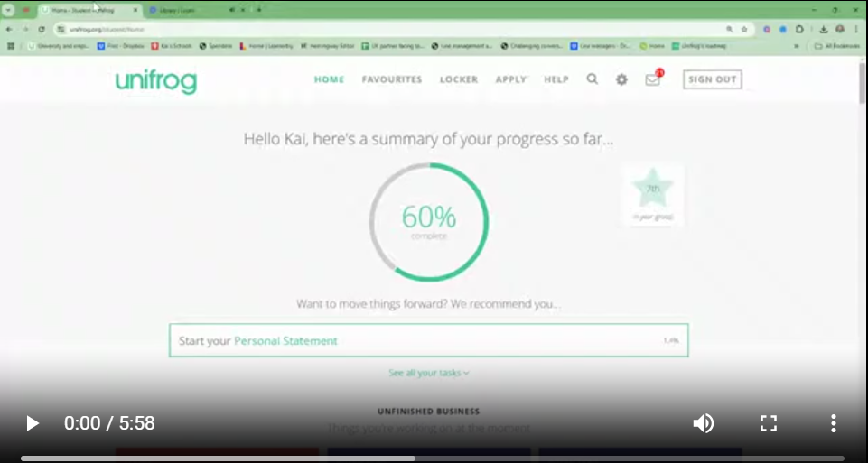Image resolution: width=868 pixels, height=463 pixels.
Task: Open All Bookmarks folder
Action: [837, 46]
